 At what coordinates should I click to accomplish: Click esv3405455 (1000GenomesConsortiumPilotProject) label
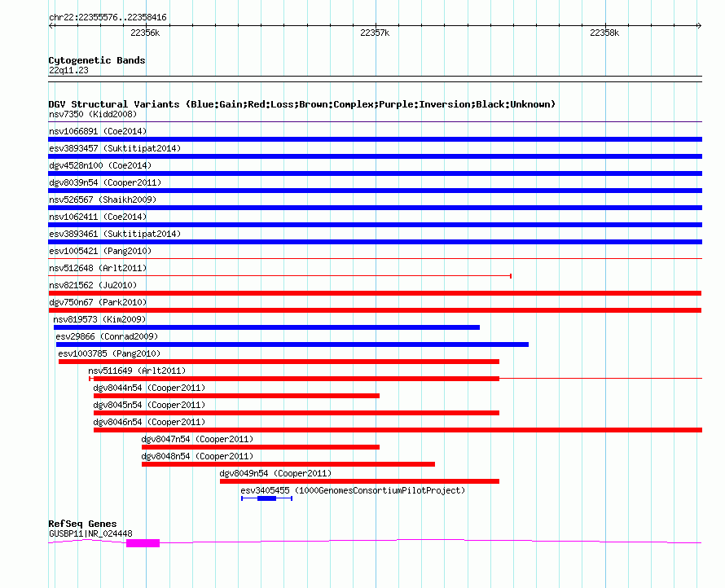[353, 490]
